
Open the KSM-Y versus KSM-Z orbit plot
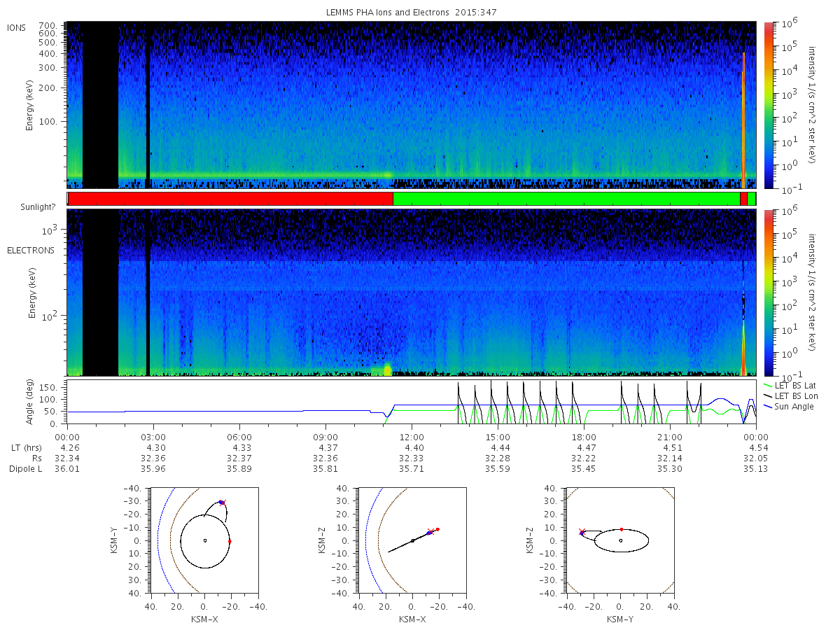(x=620, y=540)
